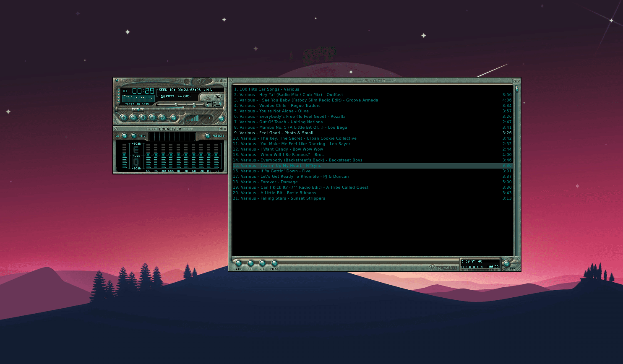Select track "You're Not Alone - Olive"

(x=373, y=111)
